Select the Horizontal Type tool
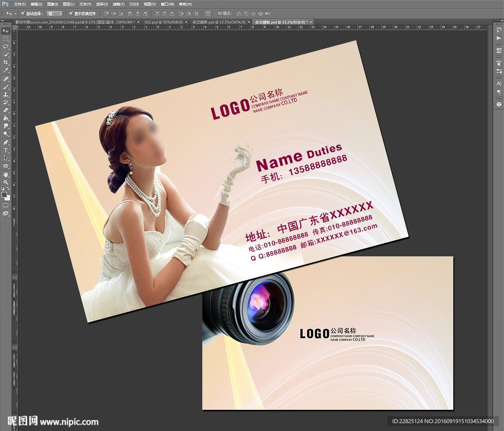This screenshot has height=431, width=504. tap(6, 150)
